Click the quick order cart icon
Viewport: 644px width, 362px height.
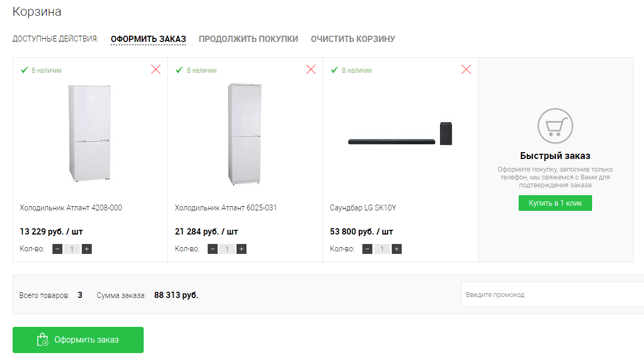click(x=555, y=126)
